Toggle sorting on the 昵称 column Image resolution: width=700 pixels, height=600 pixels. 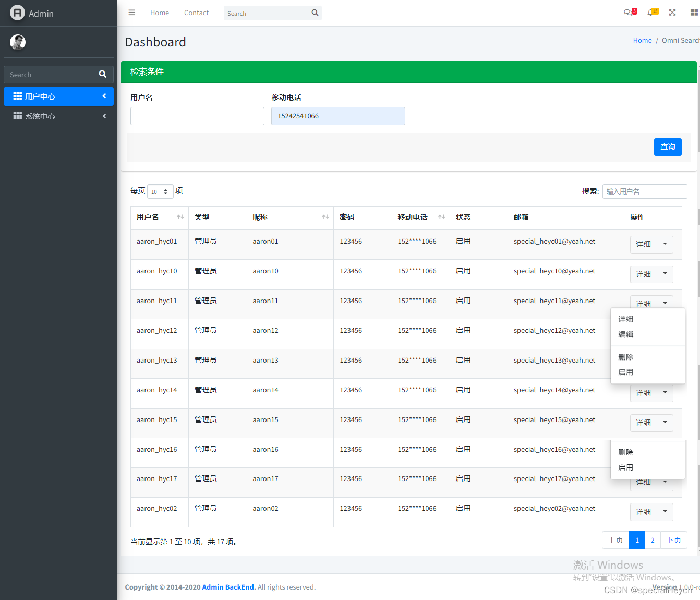[x=325, y=217]
